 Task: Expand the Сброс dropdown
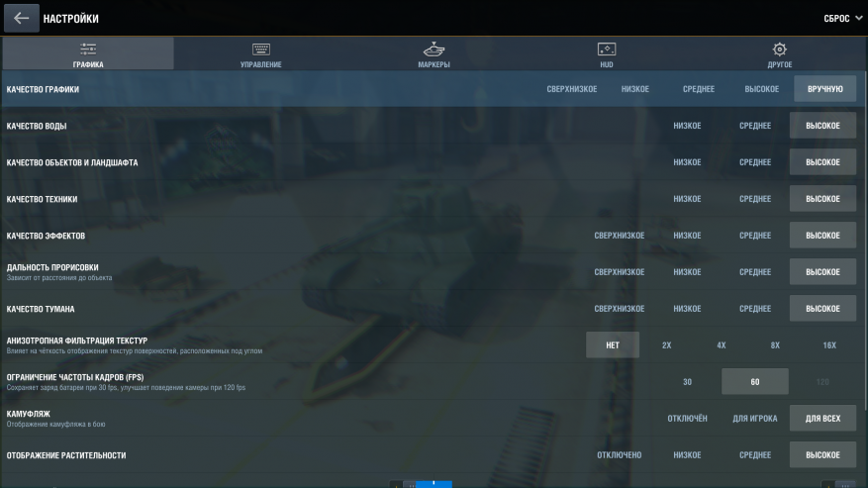(x=842, y=18)
